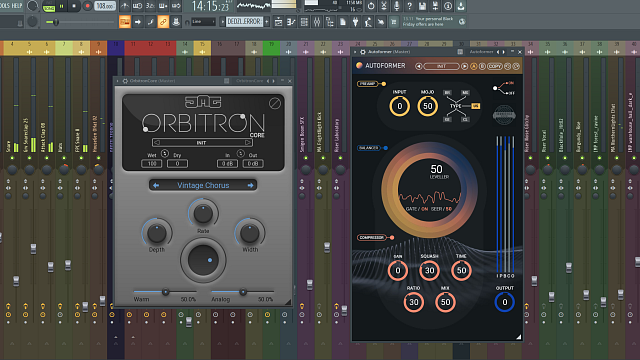Select the US preamp type
The height and width of the screenshot is (360, 640).
[476, 106]
